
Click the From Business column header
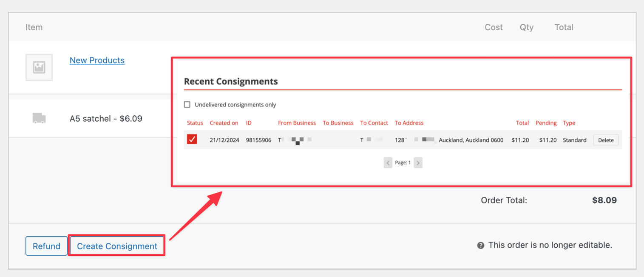[x=297, y=123]
